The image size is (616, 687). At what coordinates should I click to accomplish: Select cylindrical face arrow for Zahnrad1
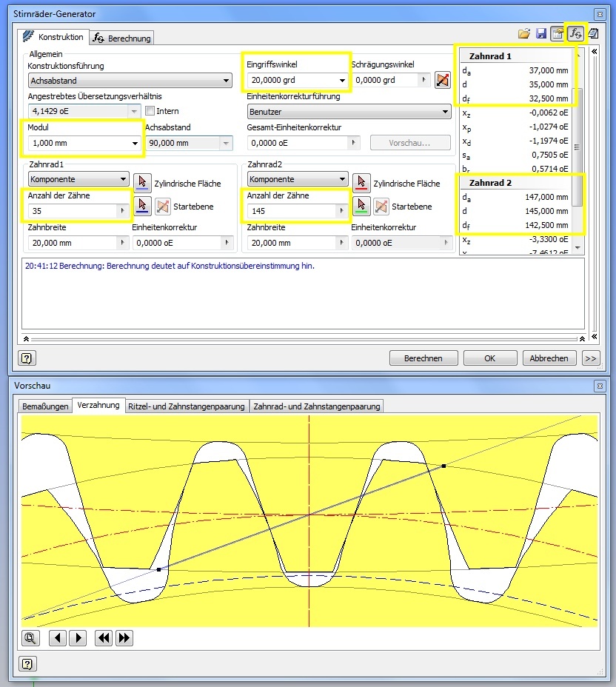[x=142, y=182]
